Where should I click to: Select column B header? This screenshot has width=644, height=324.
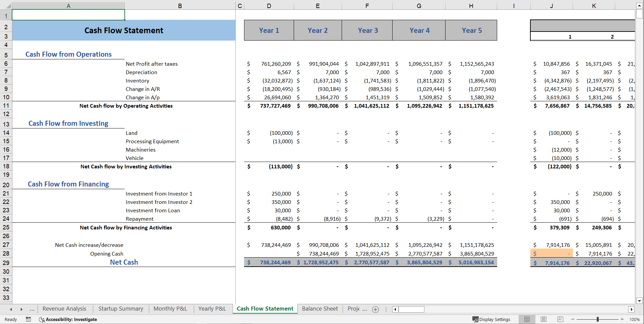tap(180, 6)
